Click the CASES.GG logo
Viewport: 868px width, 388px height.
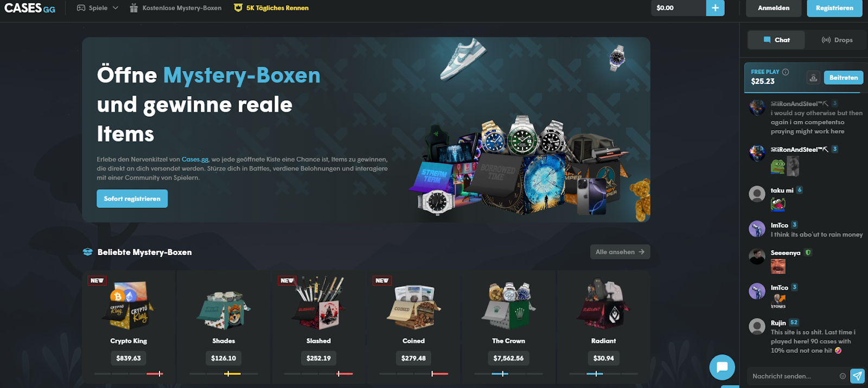(30, 8)
